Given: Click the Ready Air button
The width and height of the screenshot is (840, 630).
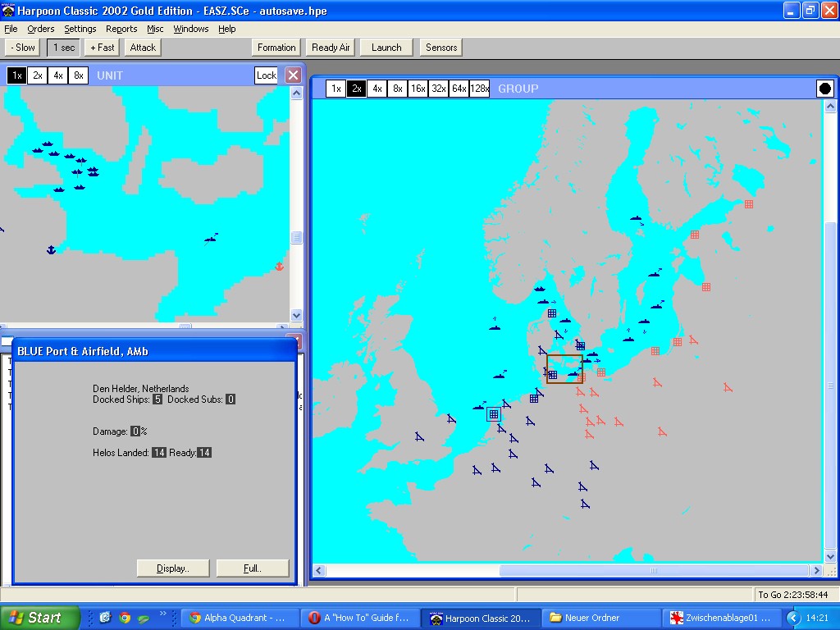Looking at the screenshot, I should (x=331, y=48).
